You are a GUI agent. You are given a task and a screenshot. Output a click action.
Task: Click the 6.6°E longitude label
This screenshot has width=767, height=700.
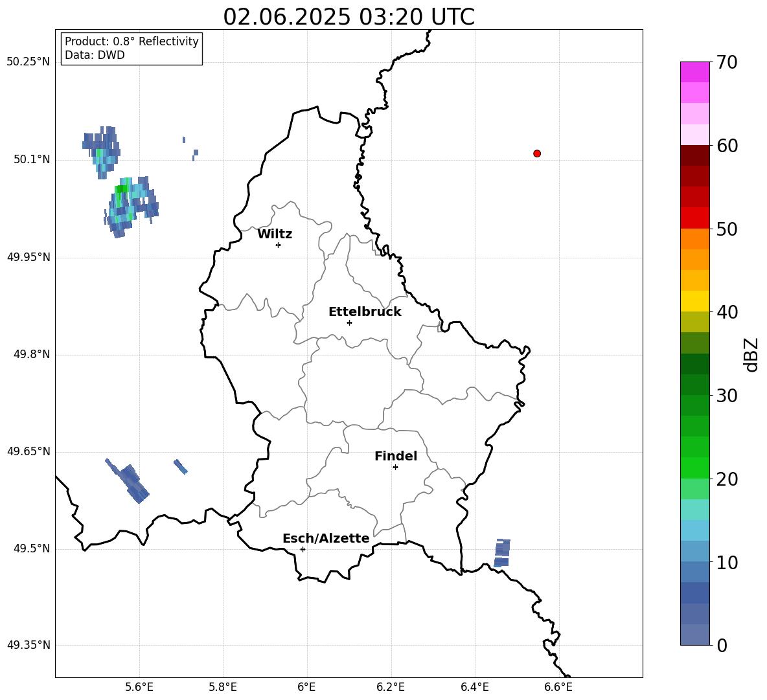point(558,687)
